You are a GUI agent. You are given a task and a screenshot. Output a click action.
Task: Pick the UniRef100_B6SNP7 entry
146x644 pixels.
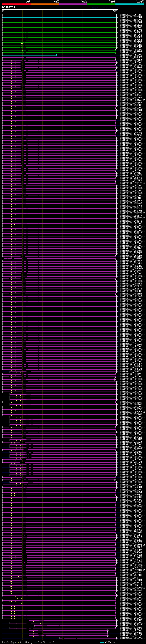click(x=131, y=37)
